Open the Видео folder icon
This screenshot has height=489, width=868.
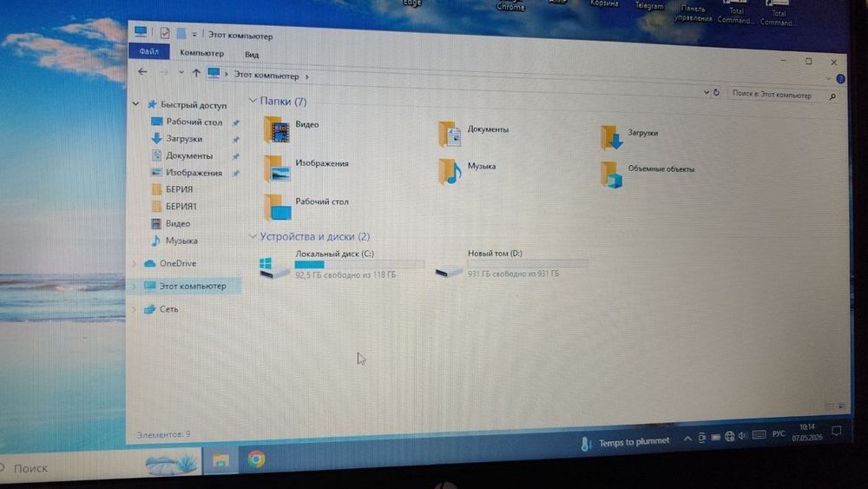click(x=276, y=130)
